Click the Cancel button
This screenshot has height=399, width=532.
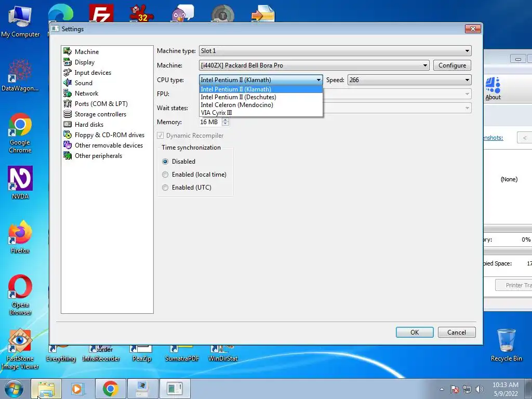(x=457, y=332)
